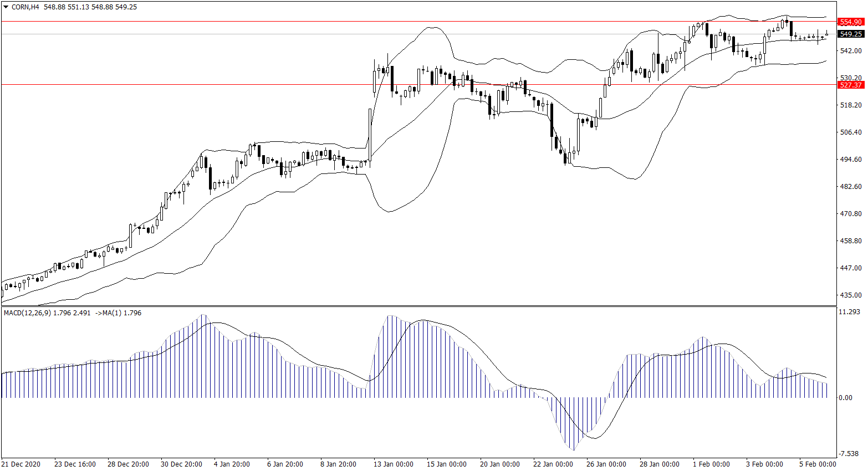Image resolution: width=868 pixels, height=471 pixels.
Task: Select the red 527.37 price tag
Action: point(850,85)
